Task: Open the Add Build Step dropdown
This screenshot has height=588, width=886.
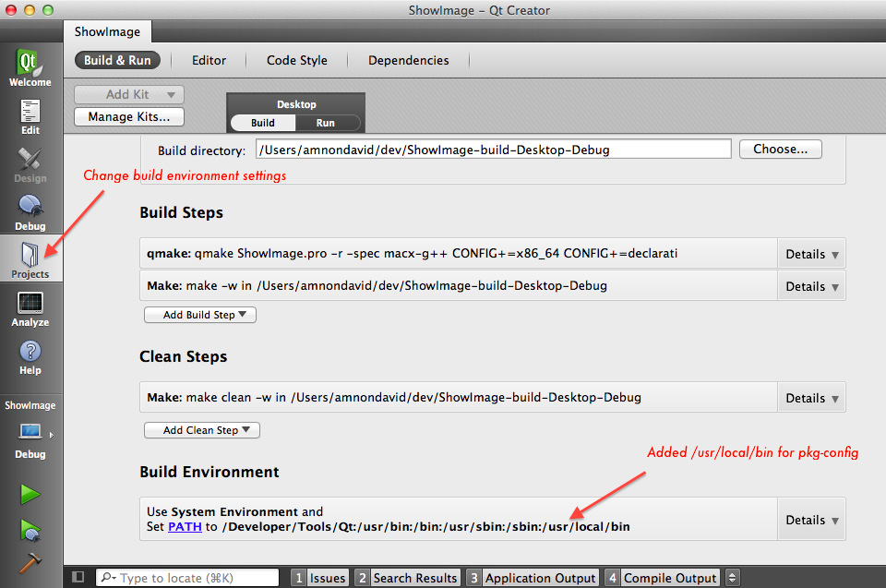Action: click(x=200, y=315)
